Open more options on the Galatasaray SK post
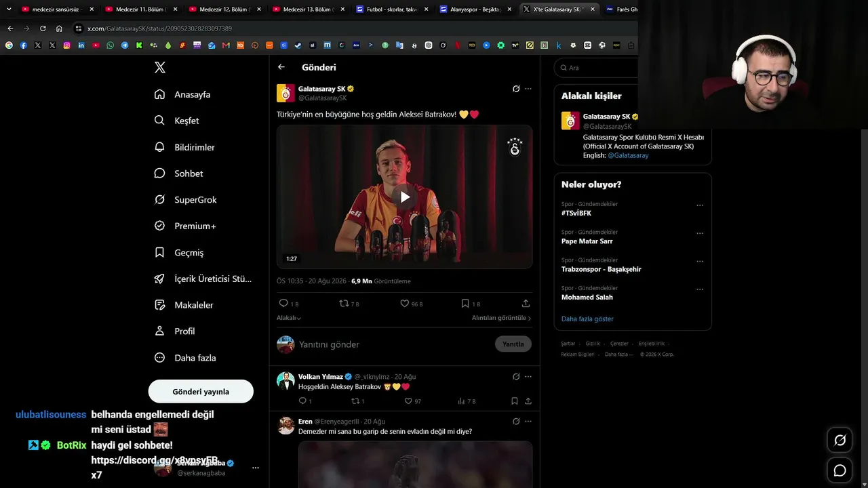Screen dimensions: 868x488 point(528,89)
